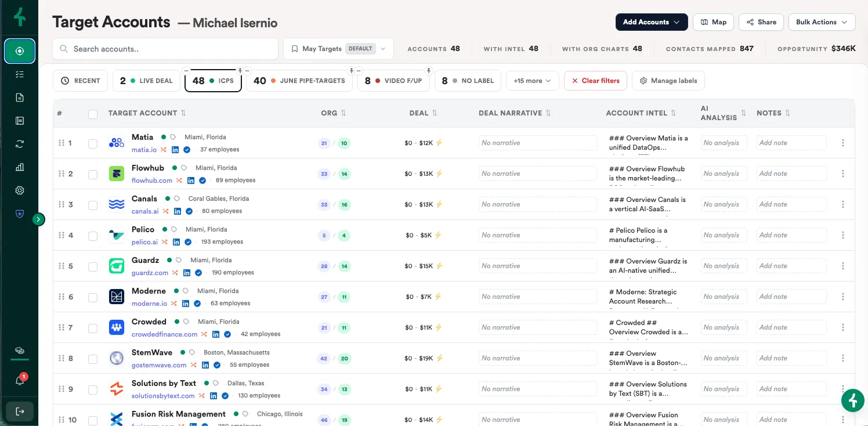The height and width of the screenshot is (426, 868).
Task: Click the org chart icon next to crowdedfinance.com
Action: coord(204,334)
